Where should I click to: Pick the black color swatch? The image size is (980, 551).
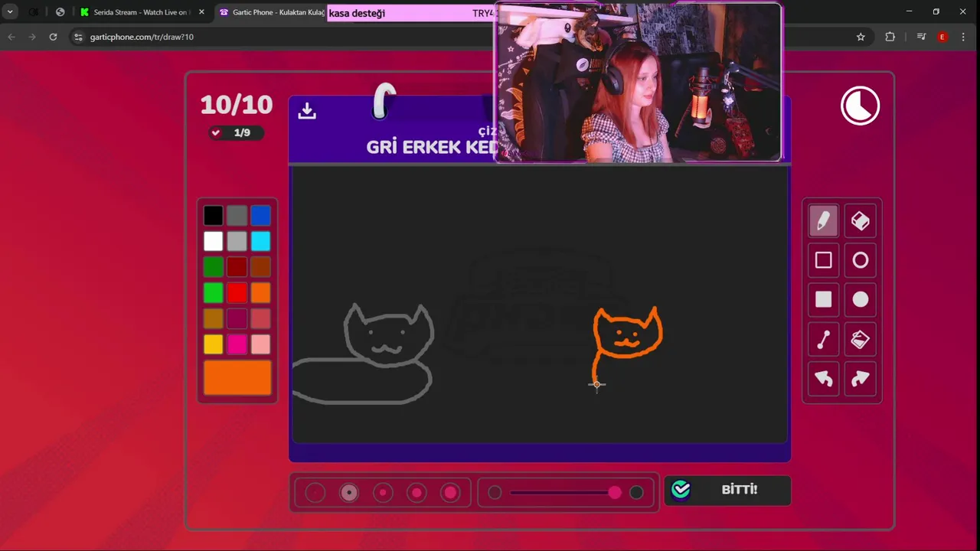coord(214,216)
